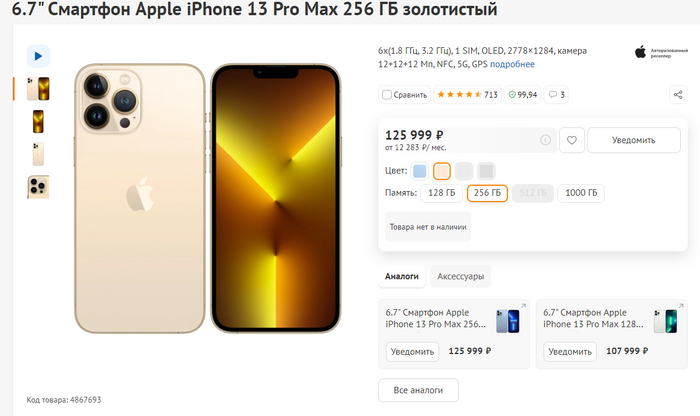Select 128 ГБ memory option
Image resolution: width=700 pixels, height=416 pixels.
click(442, 193)
